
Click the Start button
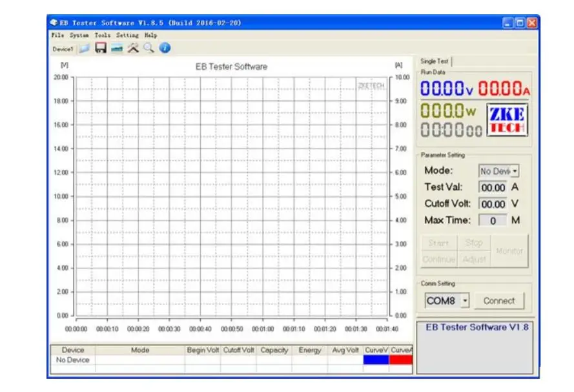pos(438,243)
